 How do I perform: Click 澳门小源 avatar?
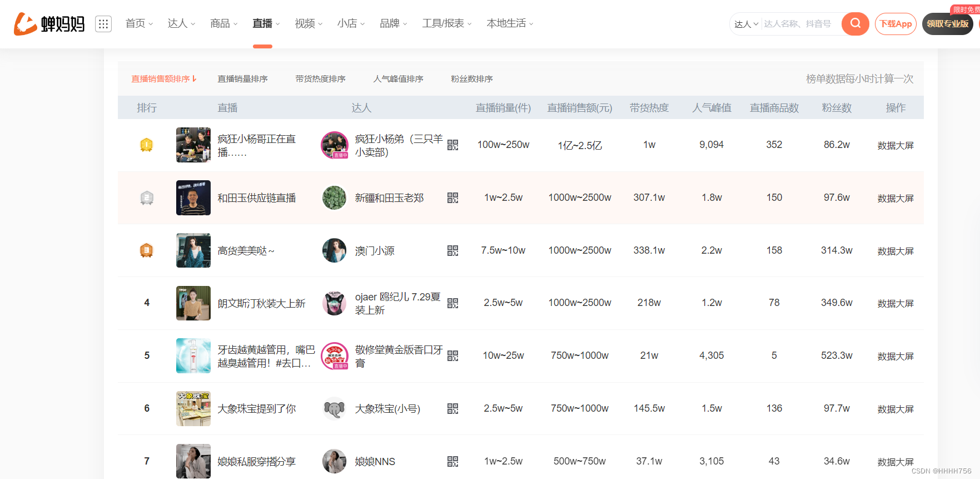click(x=335, y=250)
